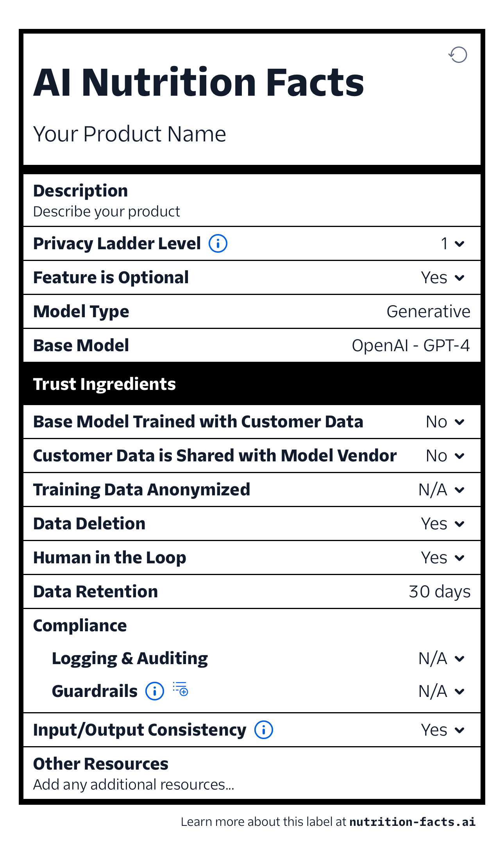The height and width of the screenshot is (845, 504).
Task: Change Feature is Optional dropdown value
Action: (443, 277)
